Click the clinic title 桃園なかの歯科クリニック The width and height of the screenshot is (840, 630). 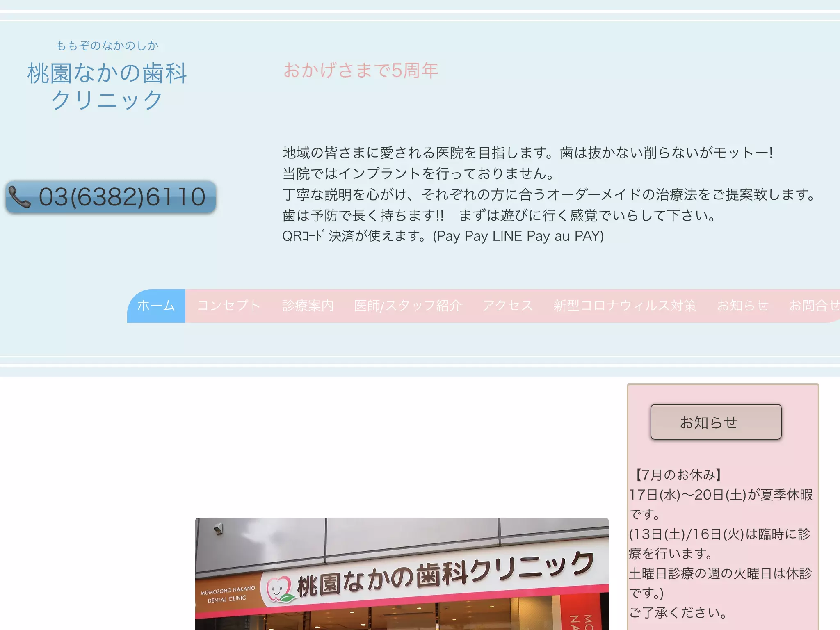[107, 87]
